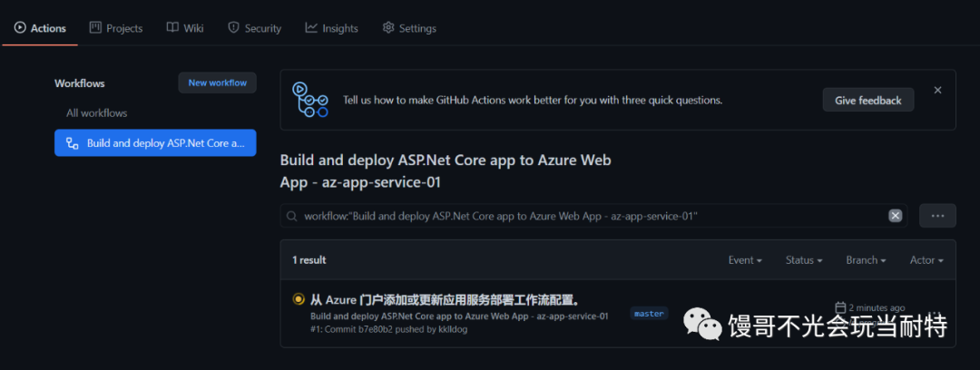Open the Wiki tab
This screenshot has height=370, width=980.
(x=185, y=28)
